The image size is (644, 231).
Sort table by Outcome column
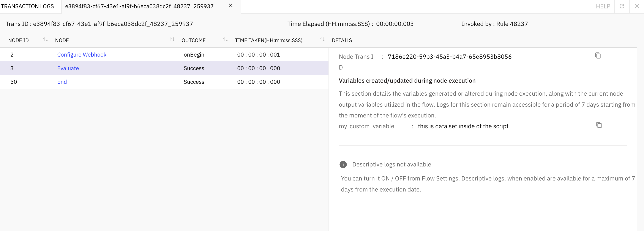coord(226,40)
